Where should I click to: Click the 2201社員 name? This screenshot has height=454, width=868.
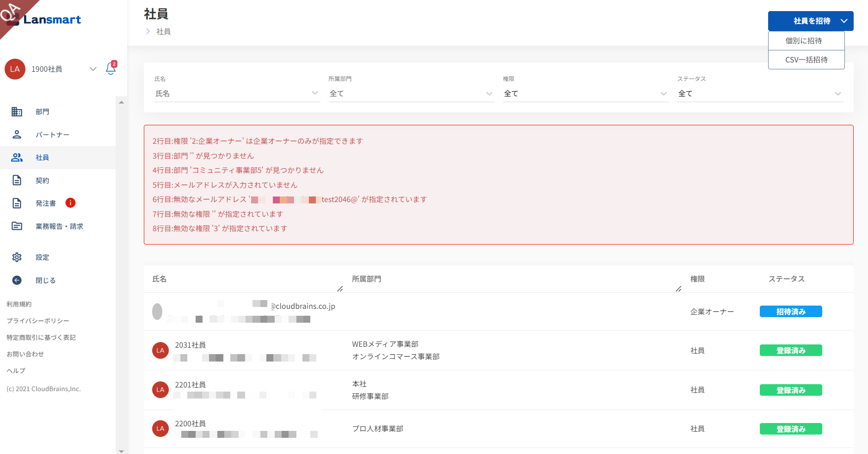(190, 385)
